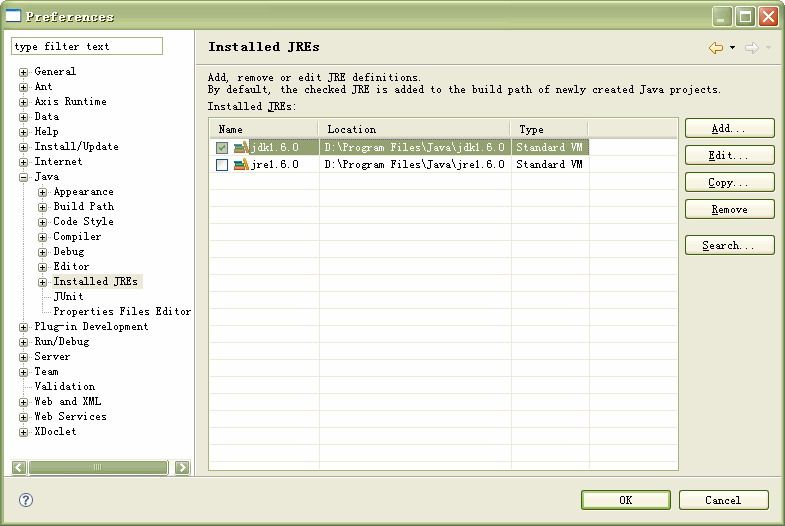Select Compiler tree item
Screen dimensions: 785x526
77,236
